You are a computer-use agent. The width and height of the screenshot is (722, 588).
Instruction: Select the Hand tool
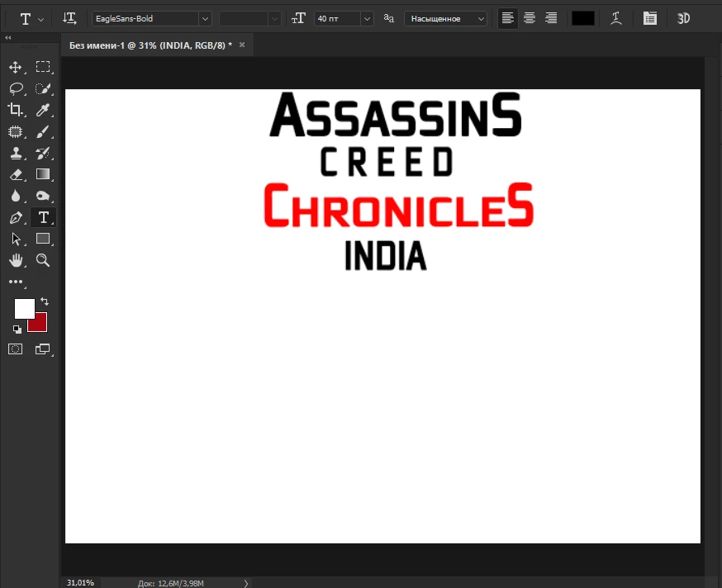coord(16,260)
